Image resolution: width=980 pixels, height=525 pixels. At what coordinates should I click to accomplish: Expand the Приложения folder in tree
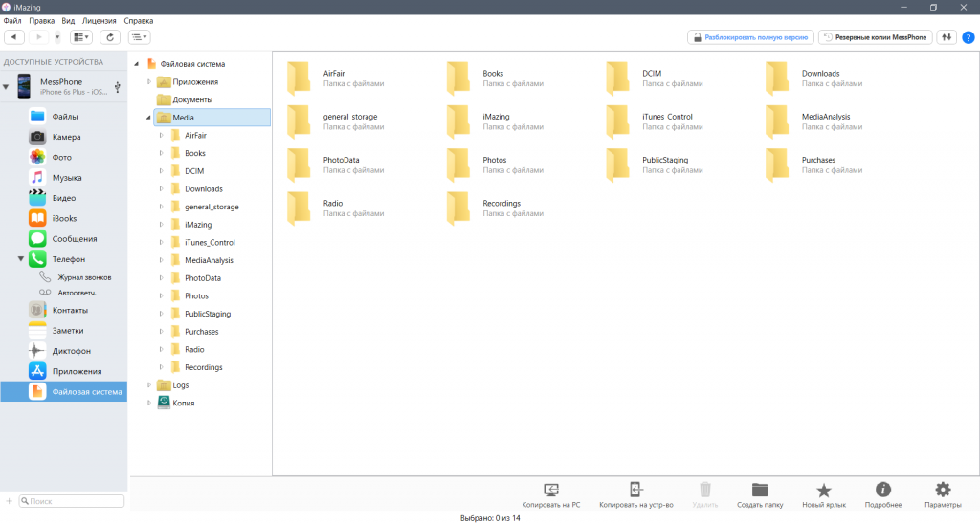pyautogui.click(x=149, y=82)
